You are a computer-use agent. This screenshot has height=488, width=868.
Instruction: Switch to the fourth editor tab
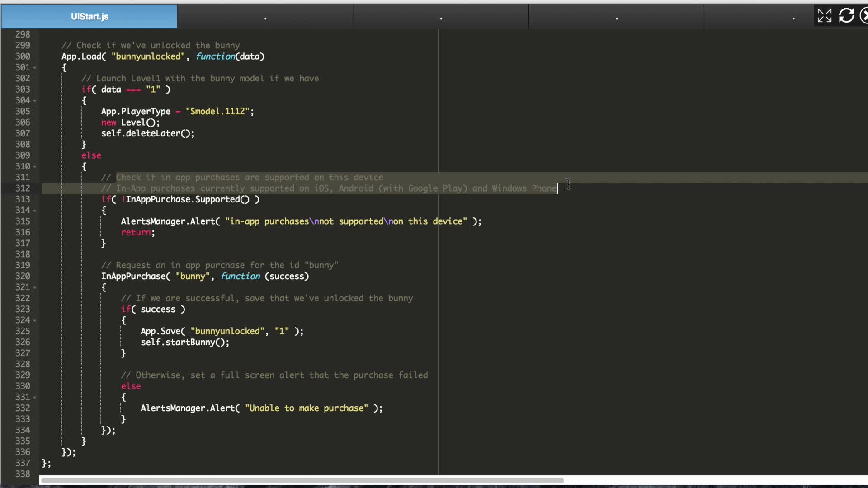pos(616,16)
